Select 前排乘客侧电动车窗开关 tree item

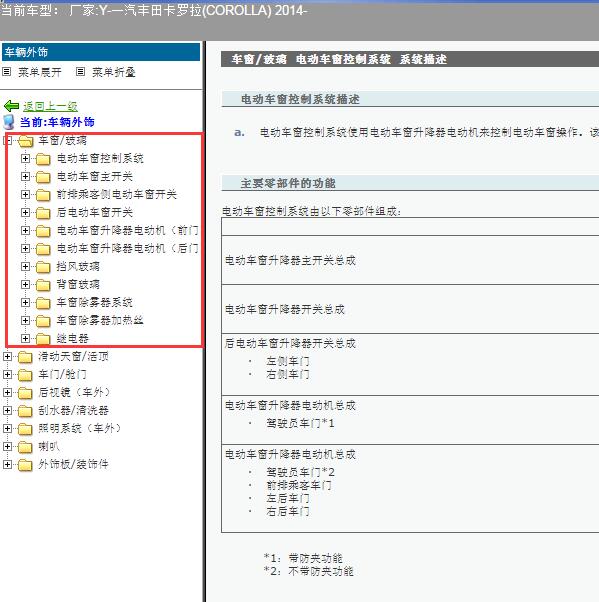pyautogui.click(x=117, y=194)
